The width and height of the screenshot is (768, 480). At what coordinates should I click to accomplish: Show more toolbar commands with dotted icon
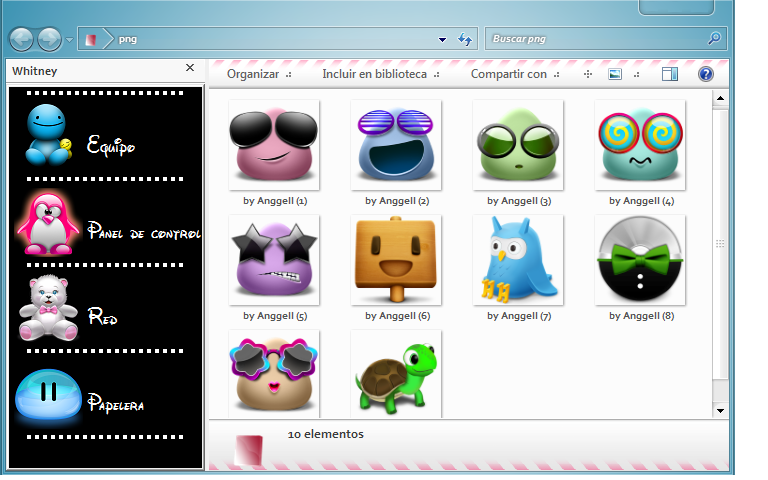[x=588, y=74]
